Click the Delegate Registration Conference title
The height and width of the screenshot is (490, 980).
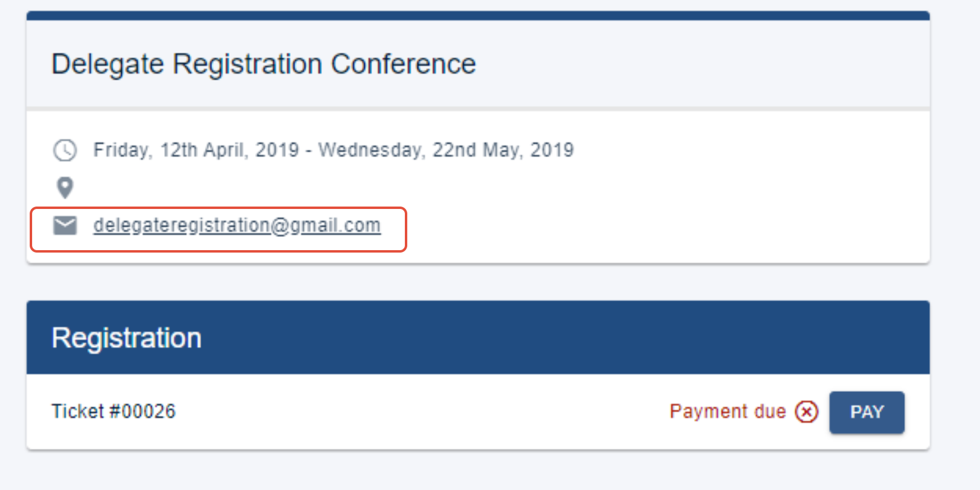pos(264,64)
